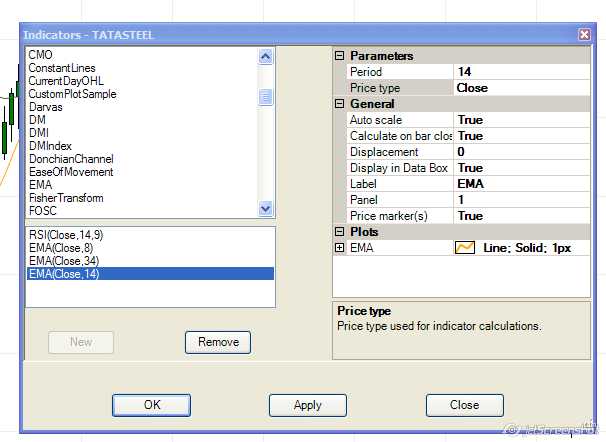
Task: Collapse the Parameters section
Action: coord(339,56)
